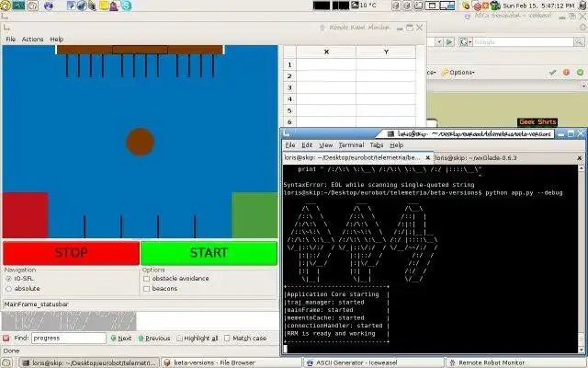
Task: Click search magnifier in Iceweasel search box
Action: (579, 42)
